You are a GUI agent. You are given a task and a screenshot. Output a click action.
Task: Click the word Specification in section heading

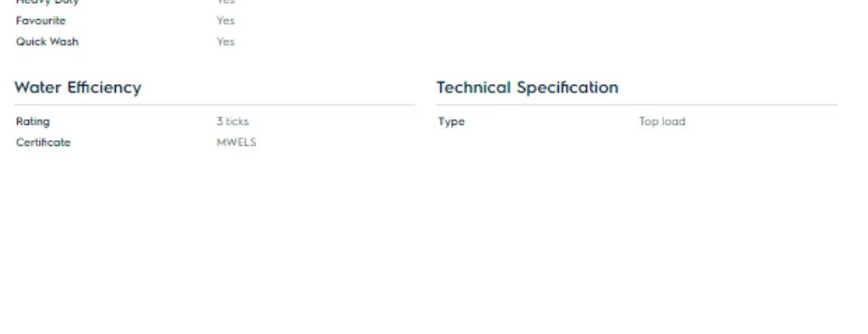(568, 88)
